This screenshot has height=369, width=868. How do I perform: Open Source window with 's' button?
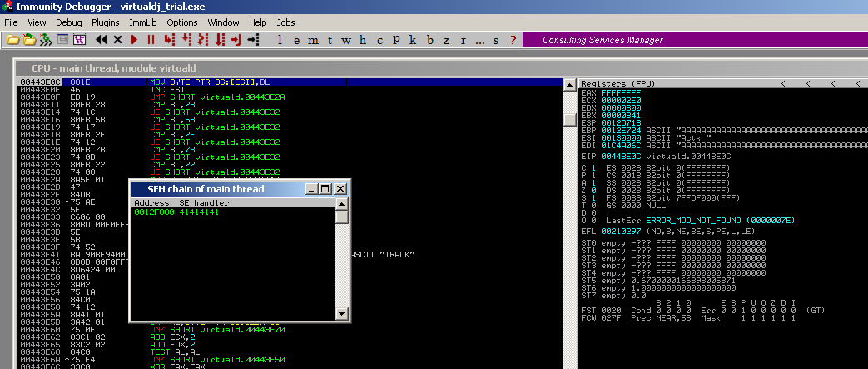tap(496, 40)
